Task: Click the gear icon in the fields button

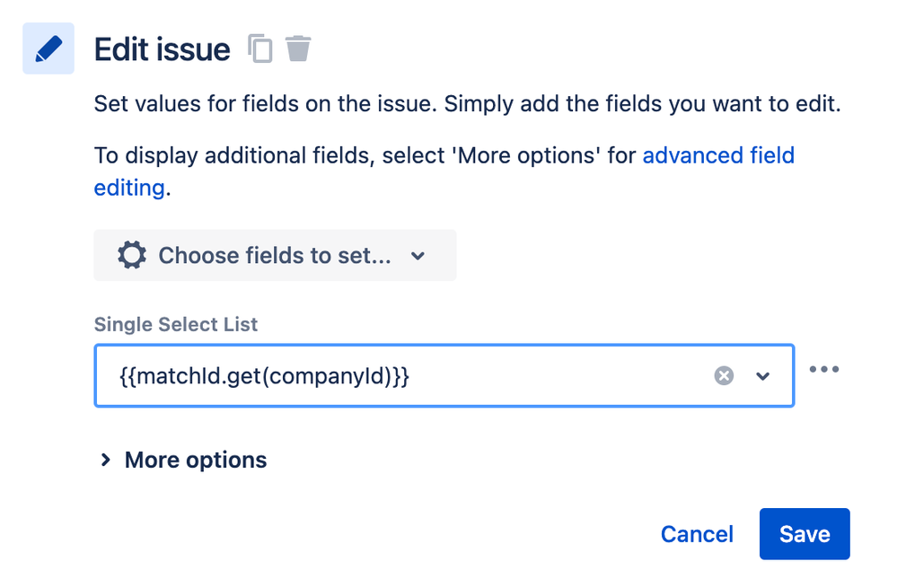Action: [132, 256]
